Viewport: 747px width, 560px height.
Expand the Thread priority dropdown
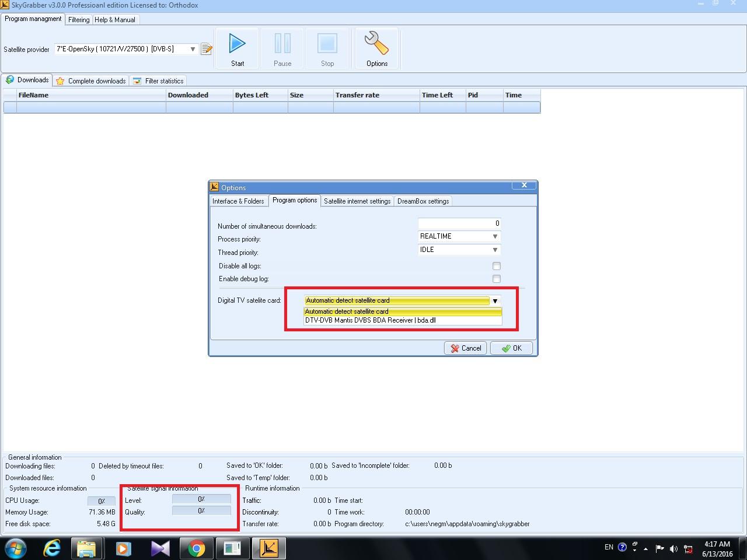[495, 250]
